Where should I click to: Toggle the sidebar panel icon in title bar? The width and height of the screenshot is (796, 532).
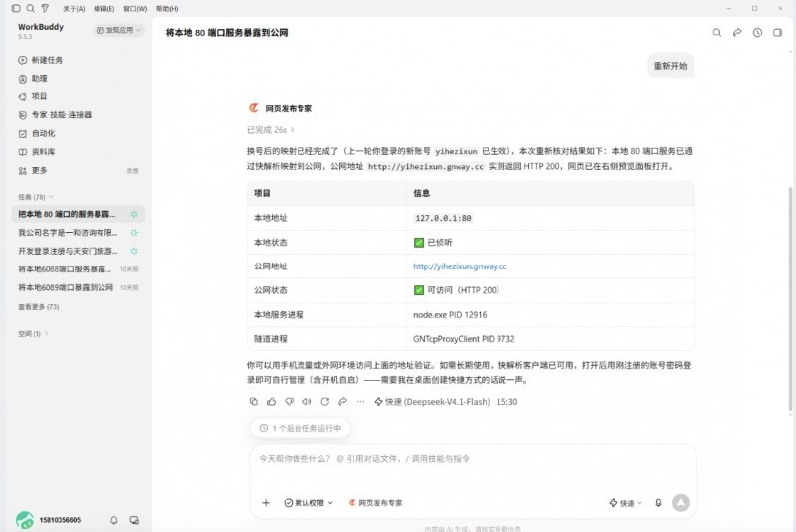[x=16, y=8]
